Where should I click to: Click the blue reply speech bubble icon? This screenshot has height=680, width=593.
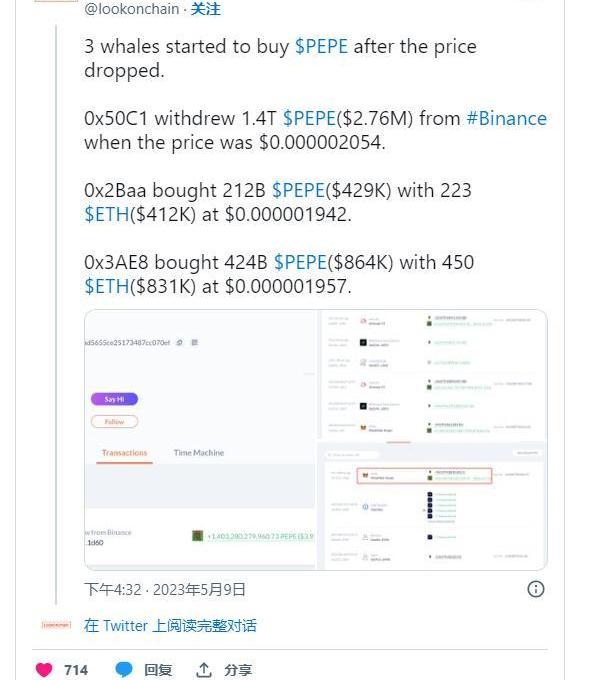(x=124, y=669)
